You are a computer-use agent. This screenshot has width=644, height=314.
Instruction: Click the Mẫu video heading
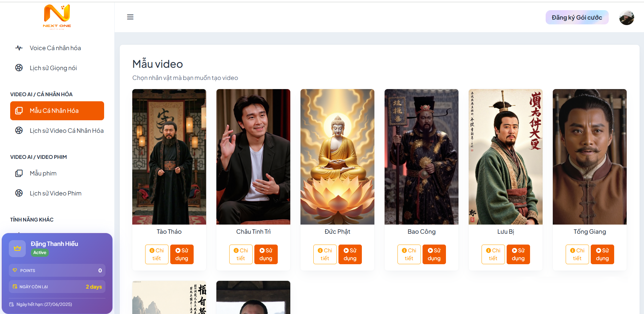tap(158, 64)
